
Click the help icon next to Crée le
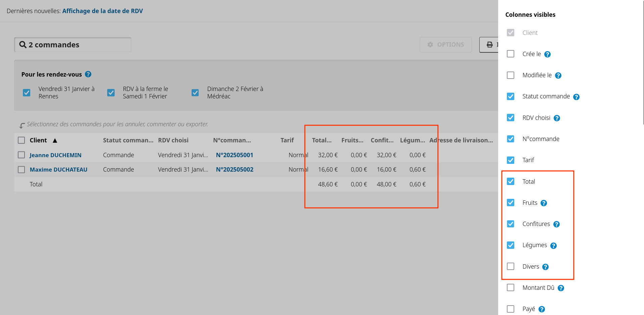pos(547,54)
